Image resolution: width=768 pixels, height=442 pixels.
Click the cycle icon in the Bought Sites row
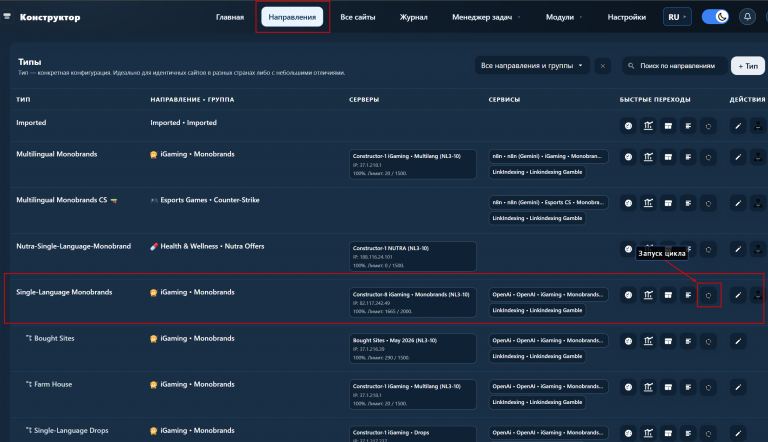(708, 342)
